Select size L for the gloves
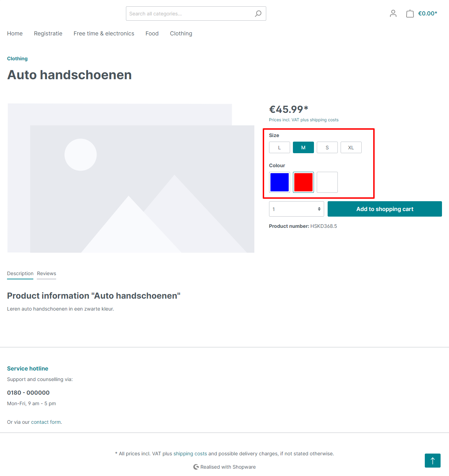Screen dimensions: 449x476 pos(279,147)
